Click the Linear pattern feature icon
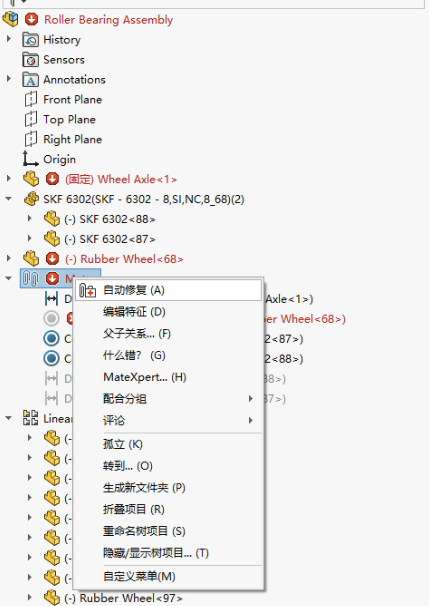The width and height of the screenshot is (429, 606). [x=31, y=418]
